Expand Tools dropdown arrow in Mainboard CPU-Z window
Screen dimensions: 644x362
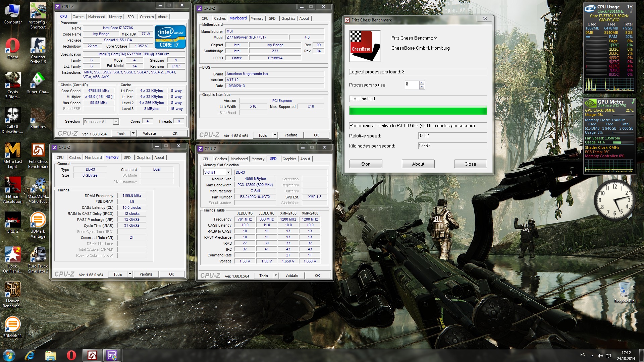[275, 135]
